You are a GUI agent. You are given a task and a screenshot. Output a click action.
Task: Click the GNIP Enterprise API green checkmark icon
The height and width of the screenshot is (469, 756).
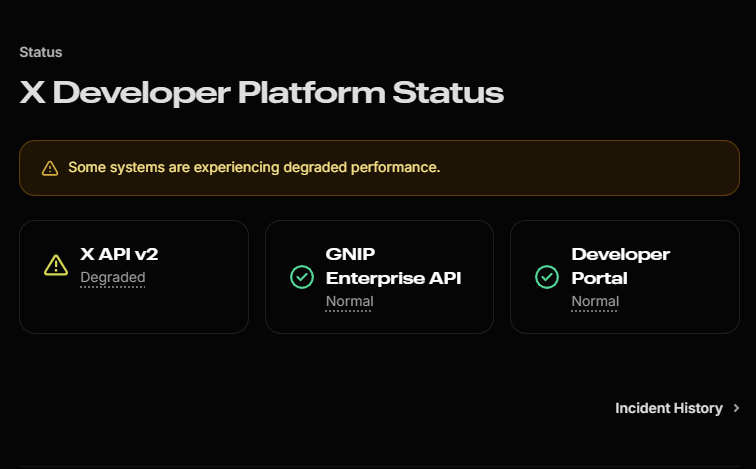click(302, 277)
